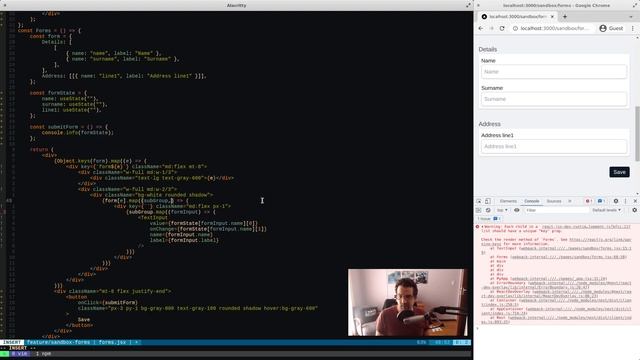Click the web page vertical scrollbar
The image size is (640, 360).
click(638, 134)
